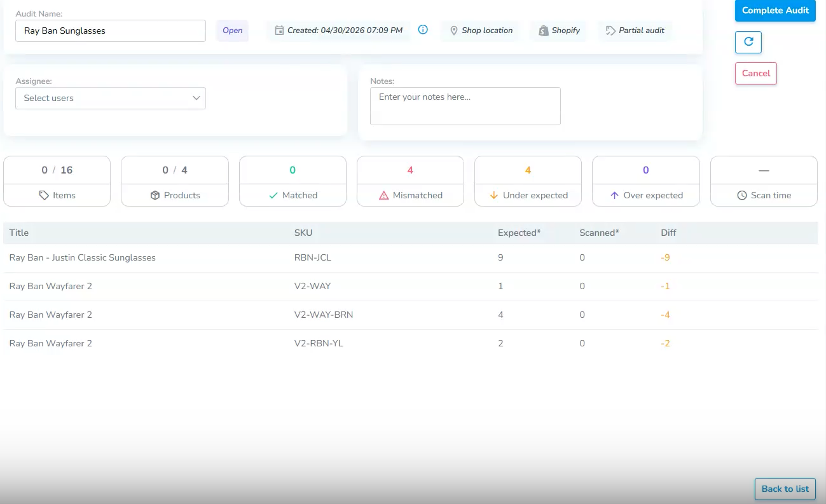
Task: Click the purple 0 over expected count
Action: pyautogui.click(x=646, y=170)
